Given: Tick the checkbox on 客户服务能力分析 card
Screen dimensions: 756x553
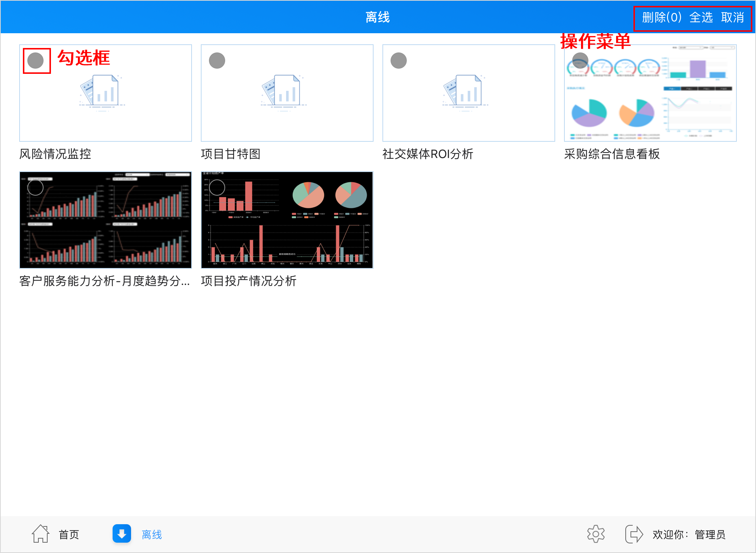Looking at the screenshot, I should pos(35,188).
